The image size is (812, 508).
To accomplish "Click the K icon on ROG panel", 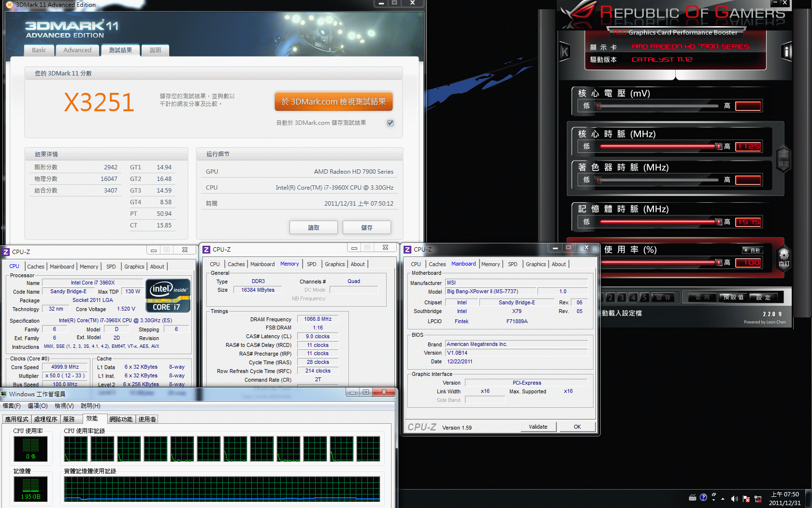I will 565,52.
